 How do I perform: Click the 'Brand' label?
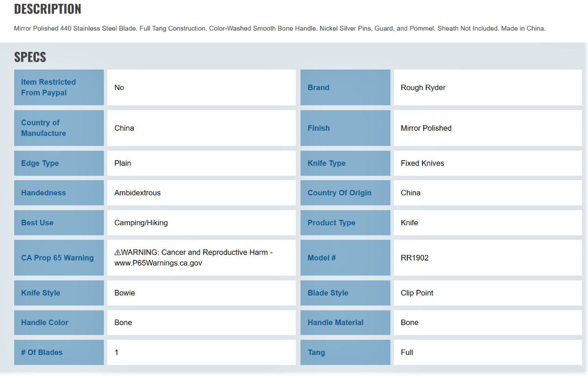[x=318, y=88]
